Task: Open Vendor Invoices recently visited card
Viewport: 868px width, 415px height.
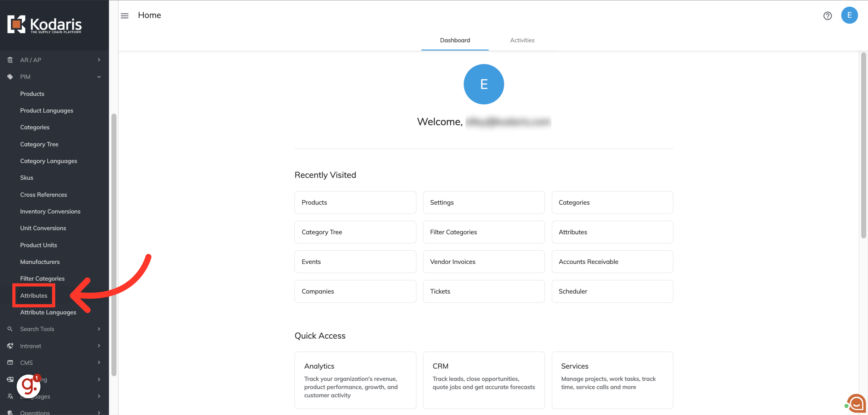Action: tap(483, 261)
